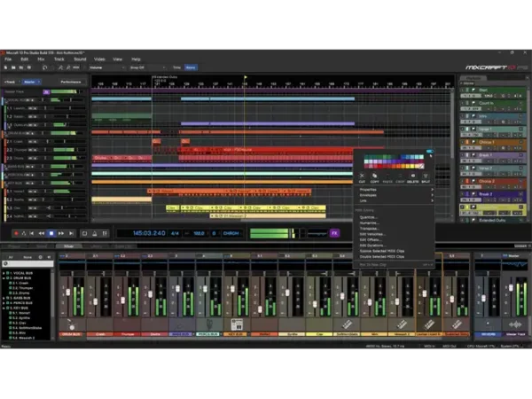Click the skip to end transport button
532x399 pixels.
click(x=71, y=233)
